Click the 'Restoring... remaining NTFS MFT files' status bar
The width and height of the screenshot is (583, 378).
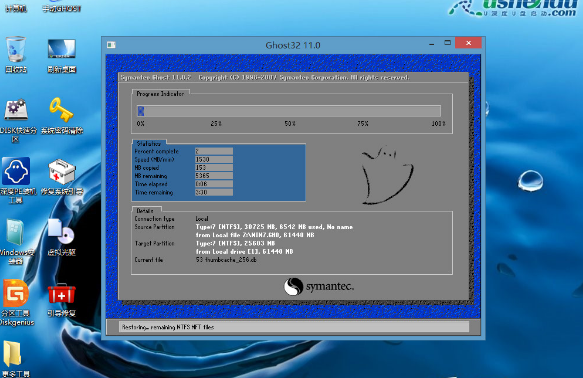pos(294,327)
